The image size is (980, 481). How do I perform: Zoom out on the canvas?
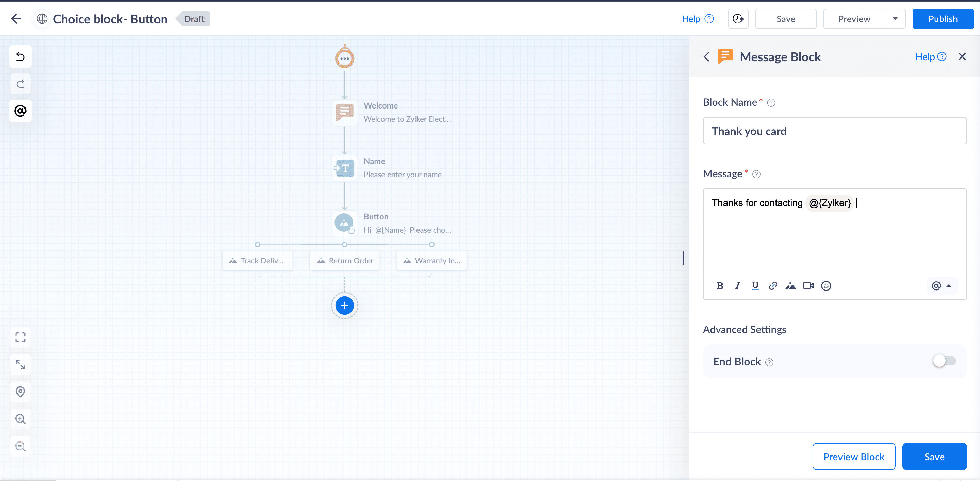click(x=20, y=446)
